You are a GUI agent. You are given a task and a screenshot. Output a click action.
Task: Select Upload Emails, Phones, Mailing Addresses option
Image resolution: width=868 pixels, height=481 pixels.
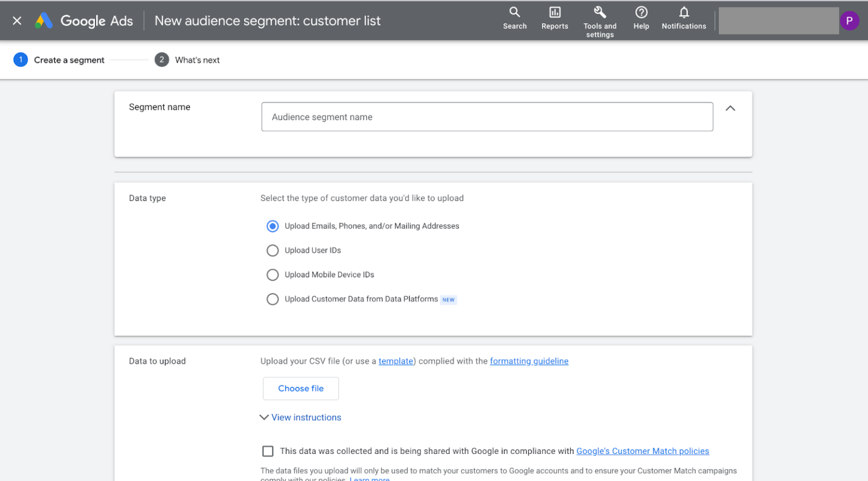point(272,226)
